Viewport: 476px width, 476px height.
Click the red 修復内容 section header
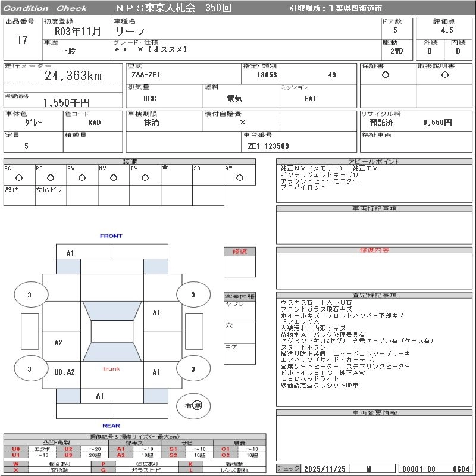click(374, 250)
